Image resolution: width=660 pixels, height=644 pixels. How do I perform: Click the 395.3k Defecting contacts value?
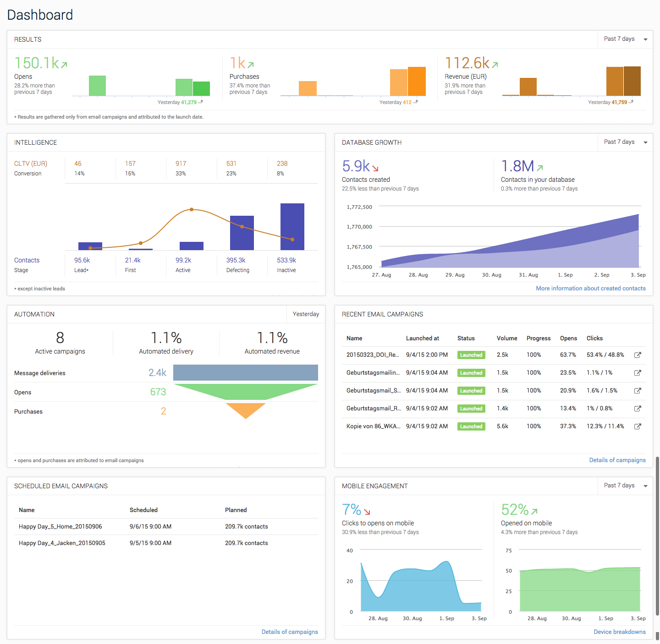[236, 260]
